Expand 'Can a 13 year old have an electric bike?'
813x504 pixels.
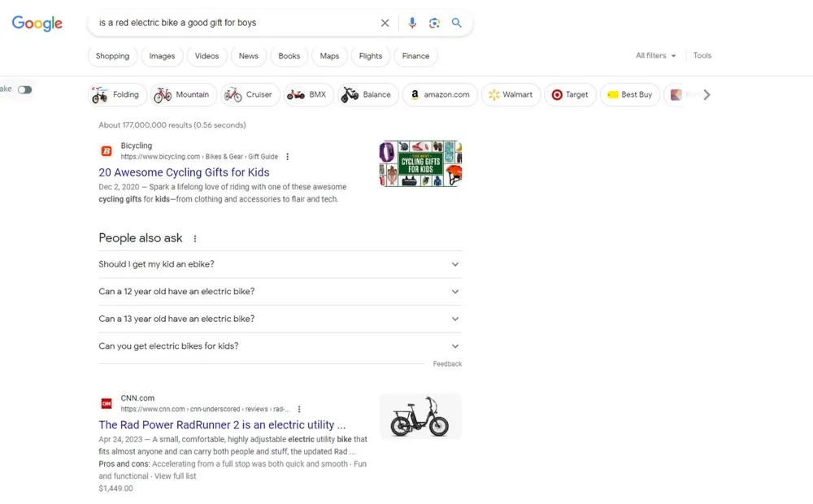click(280, 319)
